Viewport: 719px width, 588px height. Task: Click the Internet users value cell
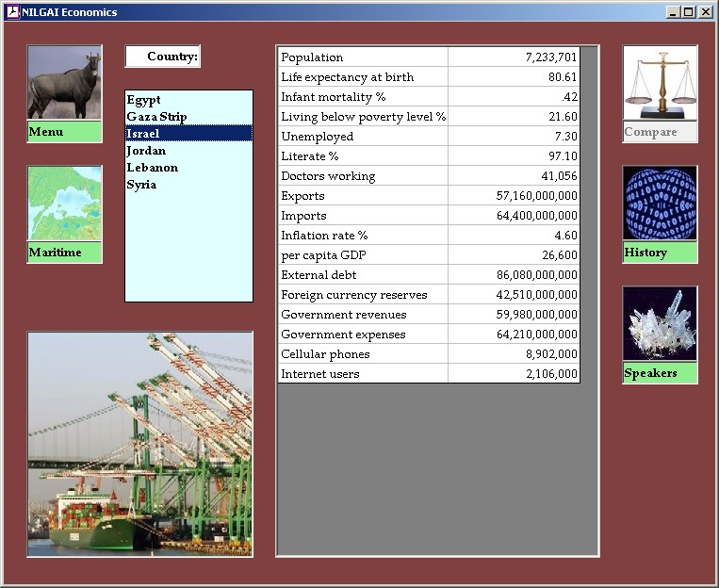(514, 374)
